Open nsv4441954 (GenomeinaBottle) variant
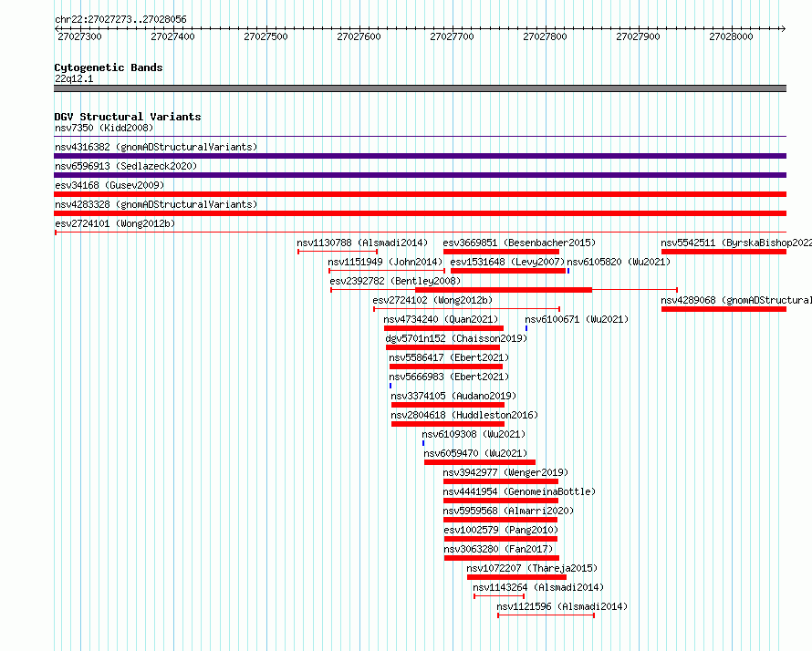The image size is (812, 651). click(x=519, y=491)
